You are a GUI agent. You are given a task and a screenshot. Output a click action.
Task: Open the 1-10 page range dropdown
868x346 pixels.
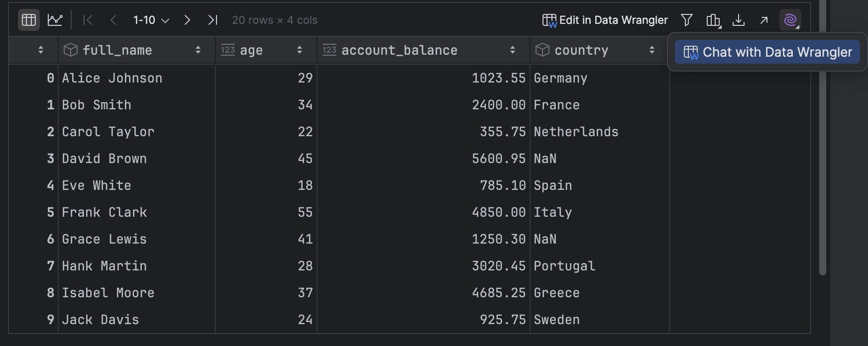click(151, 20)
